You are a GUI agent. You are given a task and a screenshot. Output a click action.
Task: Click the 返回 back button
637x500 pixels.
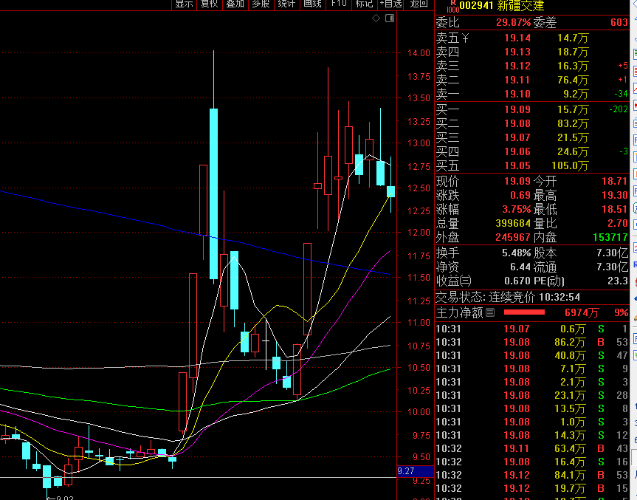click(418, 4)
